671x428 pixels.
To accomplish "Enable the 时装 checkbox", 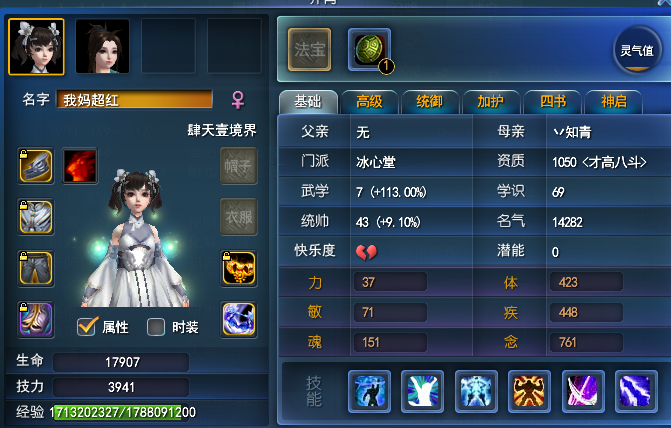I will [x=156, y=327].
